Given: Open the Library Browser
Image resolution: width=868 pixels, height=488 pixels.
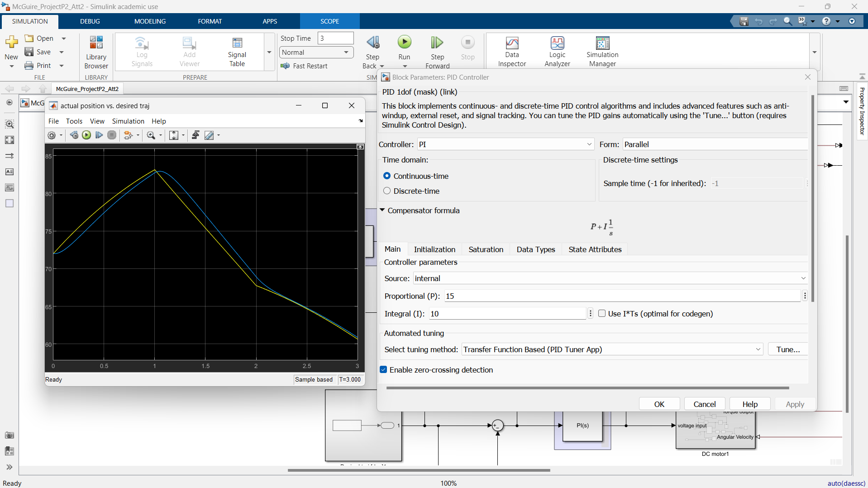Looking at the screenshot, I should point(96,52).
